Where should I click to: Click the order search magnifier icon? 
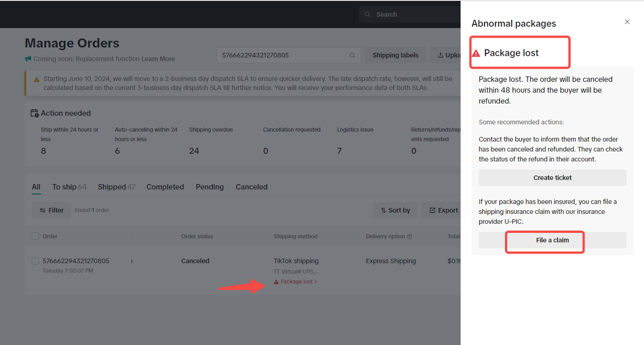pos(352,55)
